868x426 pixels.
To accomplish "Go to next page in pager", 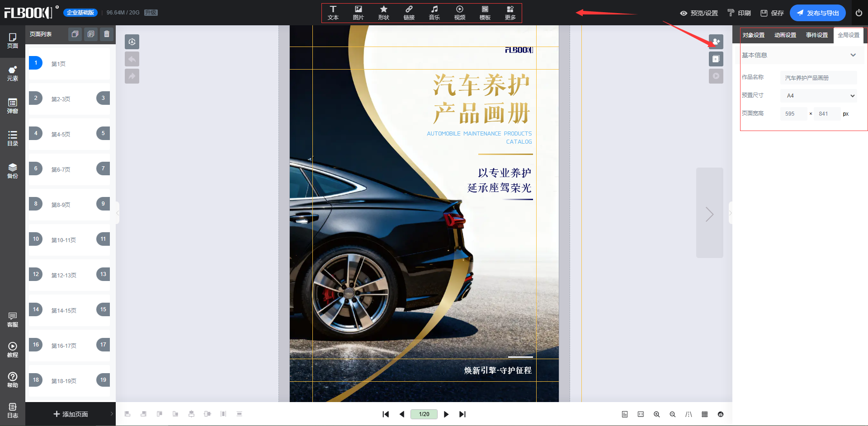I will (x=446, y=414).
